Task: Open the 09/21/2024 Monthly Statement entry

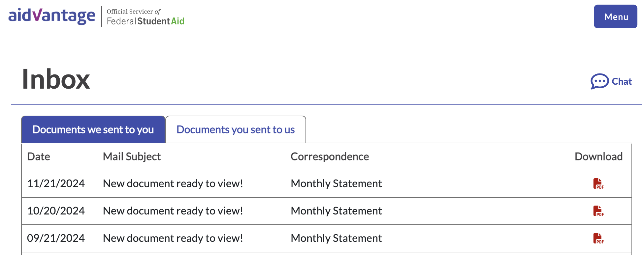Action: pos(336,238)
